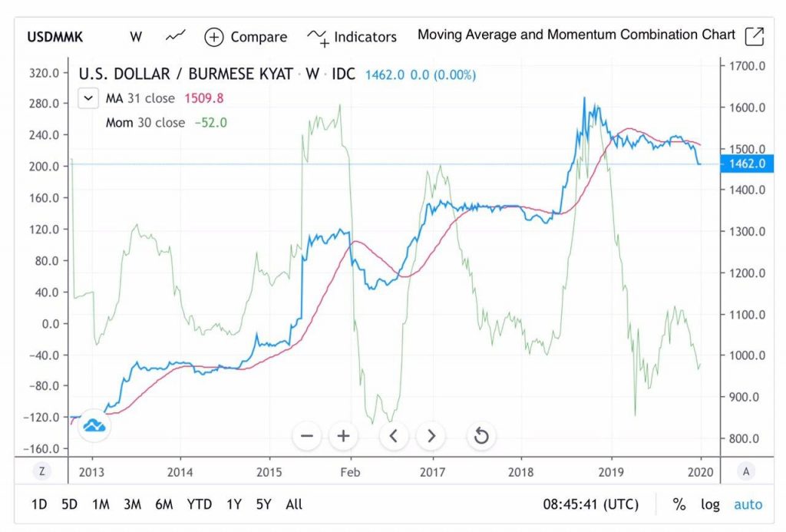Zoom out with the minus button
The image size is (786, 532).
point(307,436)
